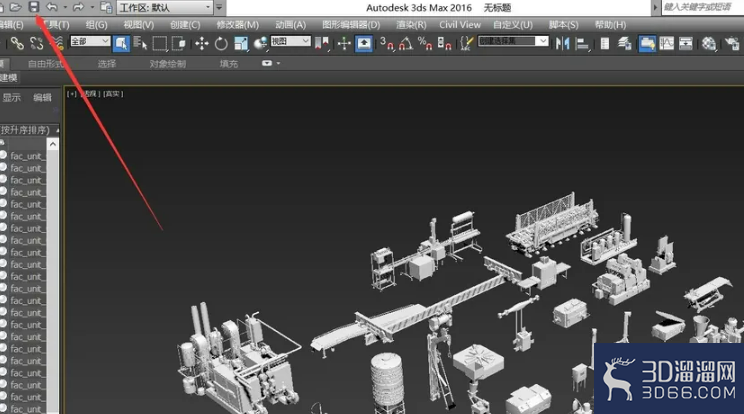The height and width of the screenshot is (414, 744).
Task: Open the 自定义(U) menu
Action: (512, 25)
